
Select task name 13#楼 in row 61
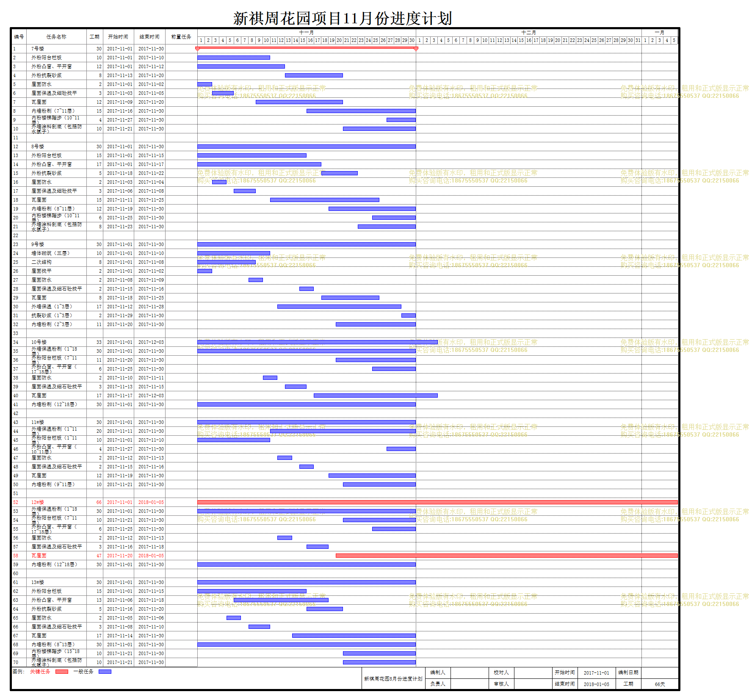(38, 582)
